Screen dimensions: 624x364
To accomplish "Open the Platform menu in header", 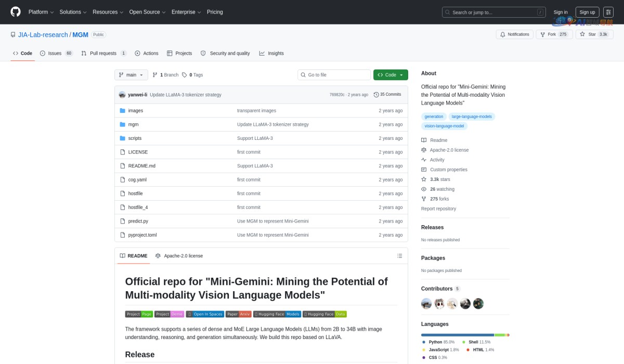I will point(41,12).
